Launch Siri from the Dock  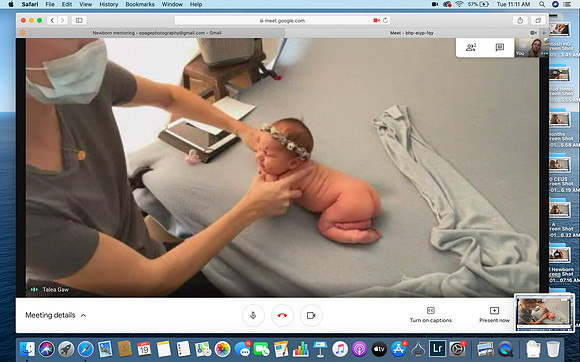coord(46,349)
